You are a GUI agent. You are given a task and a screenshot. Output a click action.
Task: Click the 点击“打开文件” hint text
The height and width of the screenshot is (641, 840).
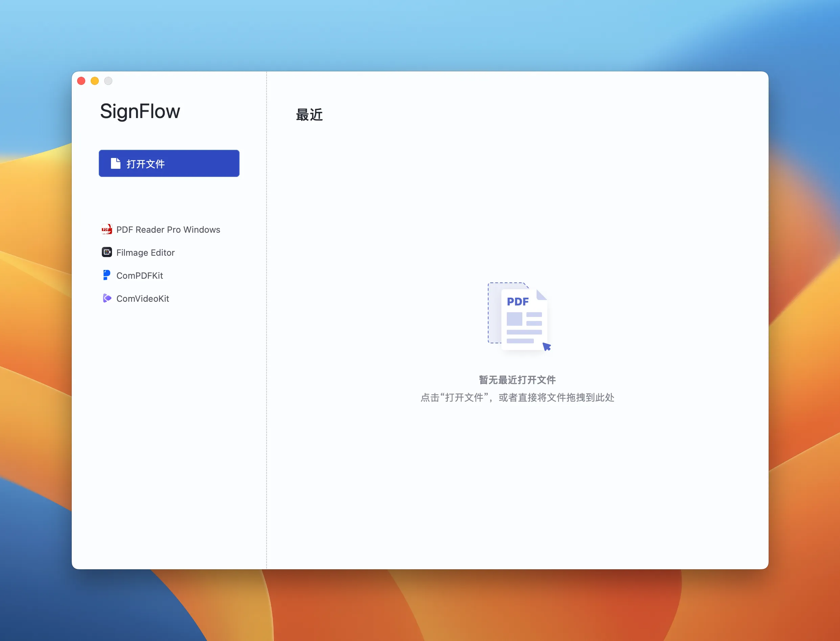click(x=517, y=397)
